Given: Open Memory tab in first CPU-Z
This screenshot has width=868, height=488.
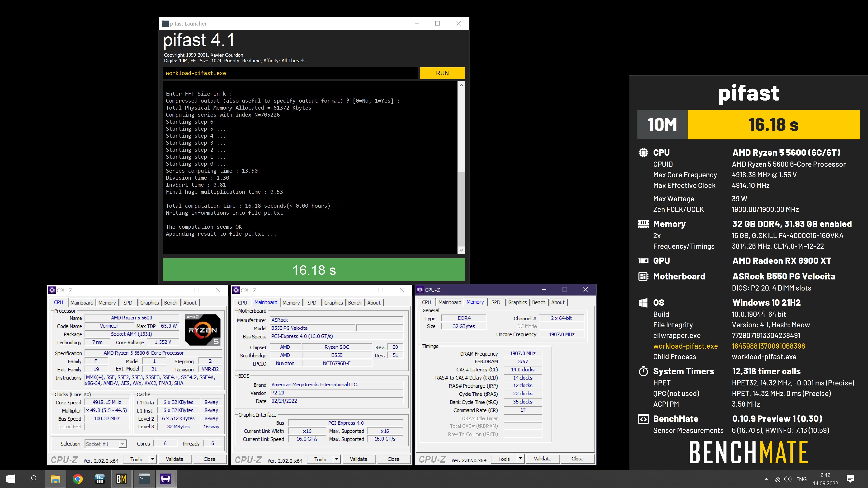Looking at the screenshot, I should tap(107, 303).
